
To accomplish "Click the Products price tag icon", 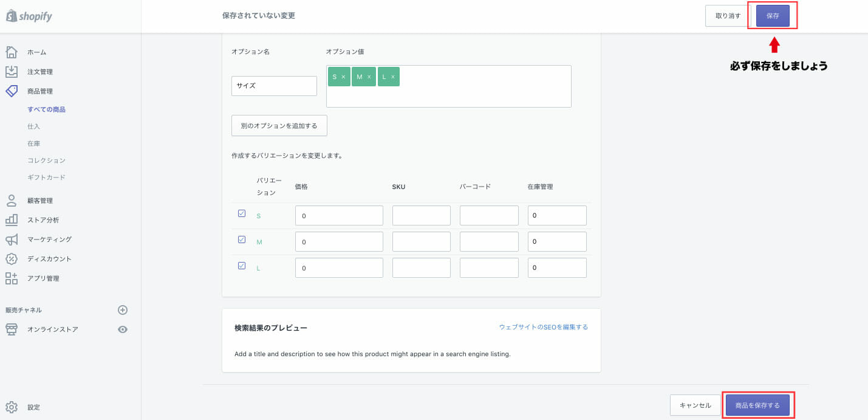I will 12,91.
